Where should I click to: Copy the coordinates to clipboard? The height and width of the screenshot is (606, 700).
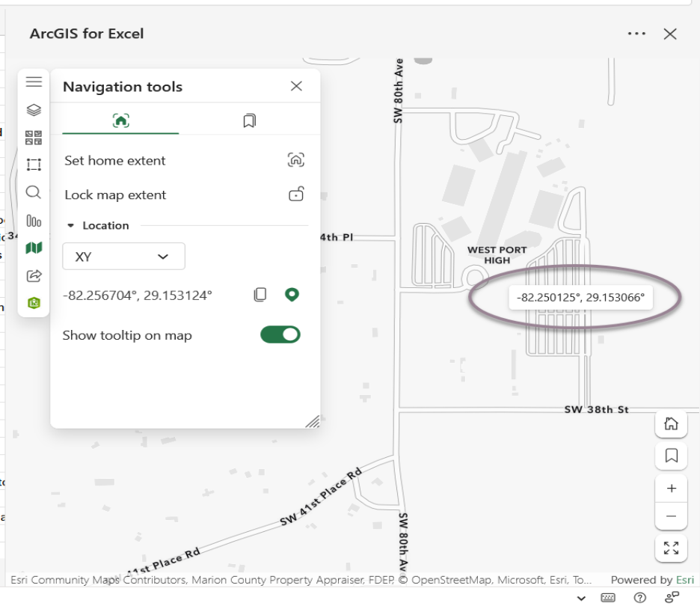(x=260, y=295)
